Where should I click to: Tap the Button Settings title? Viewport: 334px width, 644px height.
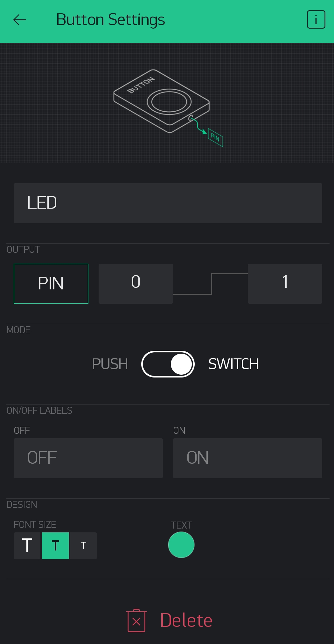110,20
